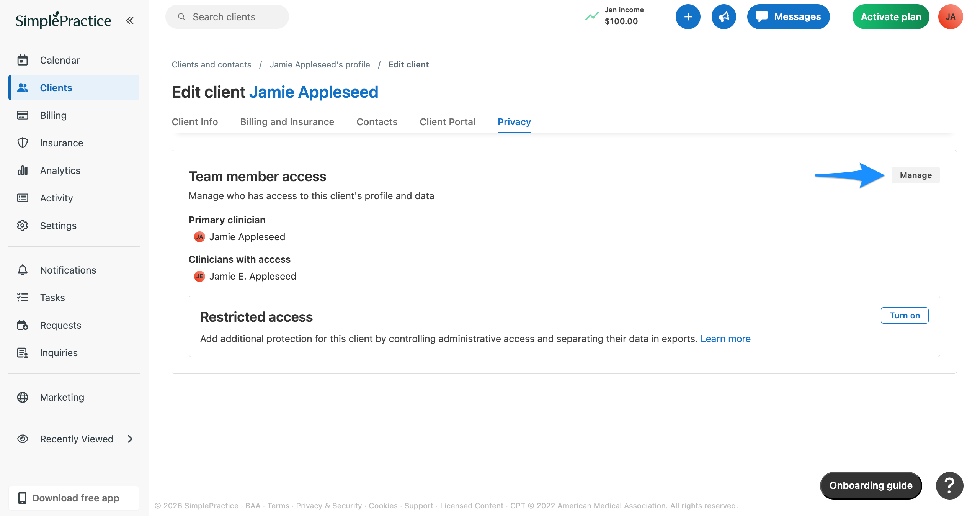Click the blue plus create button
Image resolution: width=980 pixels, height=516 pixels.
[688, 17]
